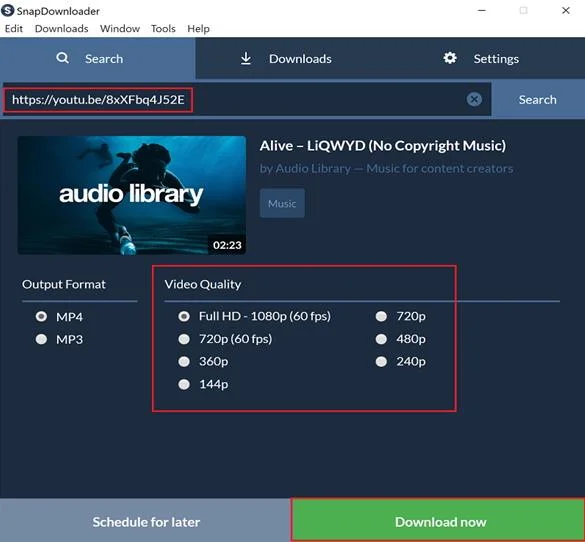
Task: Click the audio library video thumbnail
Action: [x=132, y=195]
